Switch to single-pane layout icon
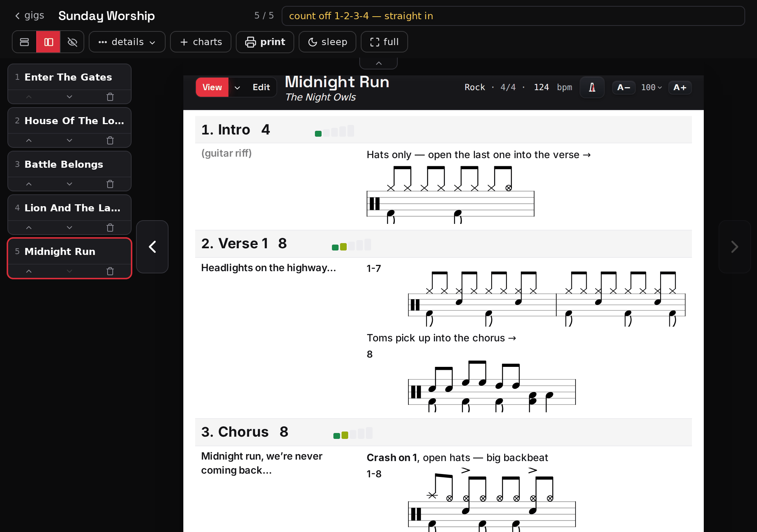This screenshot has width=757, height=532. point(24,42)
